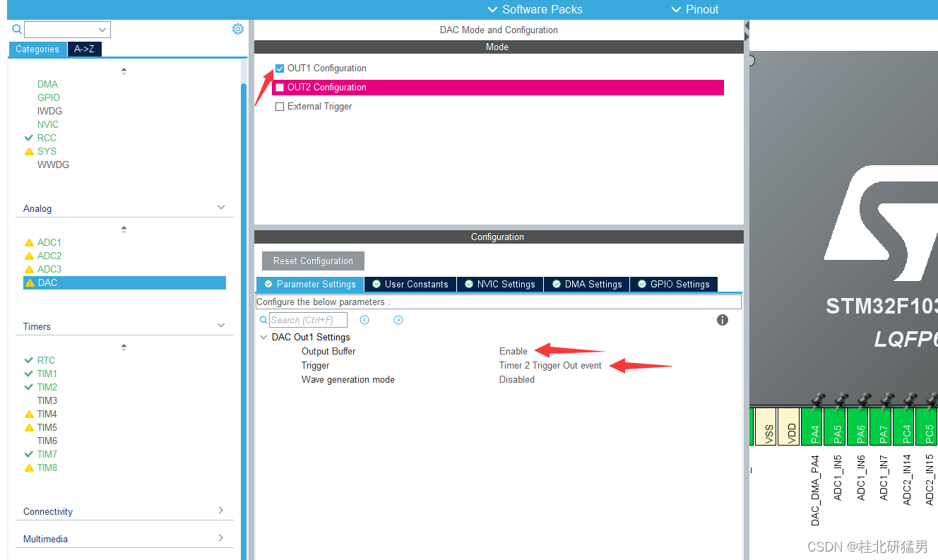Select ADC3 in the Analog list
The width and height of the screenshot is (938, 560).
tap(49, 269)
